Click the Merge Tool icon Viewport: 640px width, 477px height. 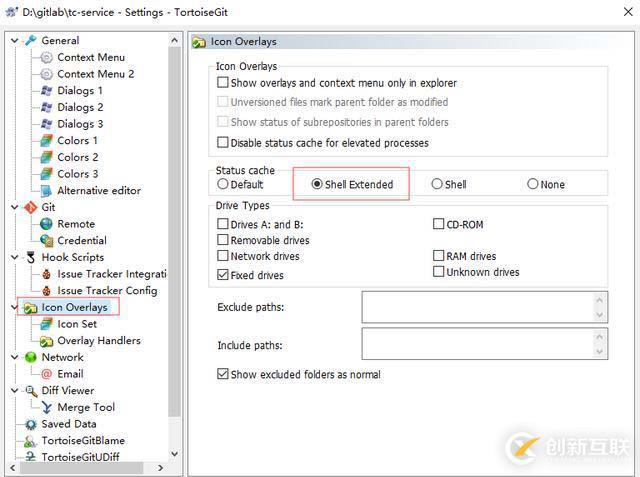click(x=47, y=408)
